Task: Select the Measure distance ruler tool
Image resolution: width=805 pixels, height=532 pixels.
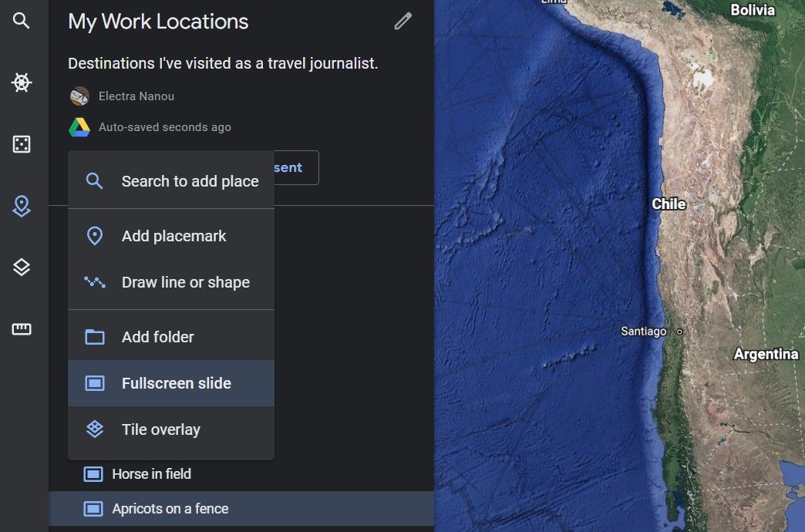Action: point(22,328)
